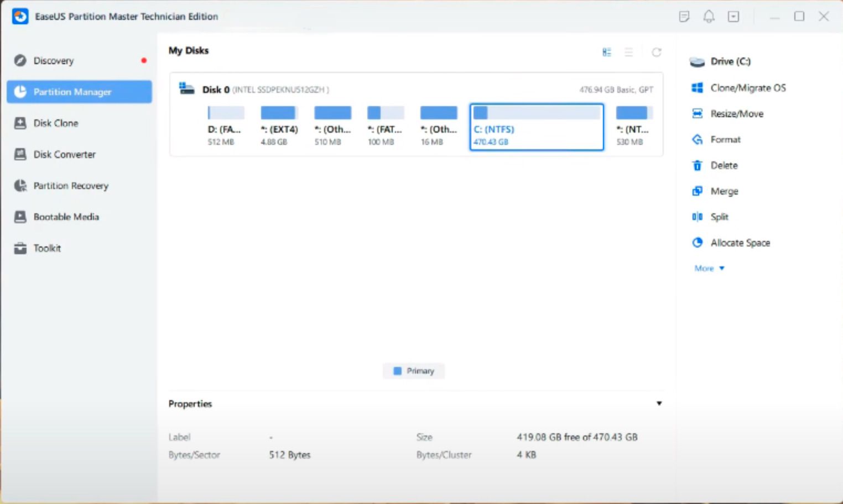843x504 pixels.
Task: Click the Allocate Space pie icon
Action: (698, 243)
